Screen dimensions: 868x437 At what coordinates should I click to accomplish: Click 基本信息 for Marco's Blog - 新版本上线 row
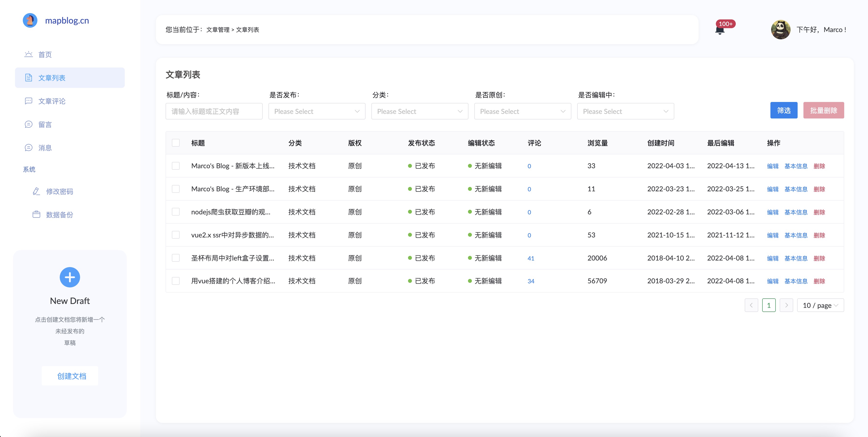(796, 166)
